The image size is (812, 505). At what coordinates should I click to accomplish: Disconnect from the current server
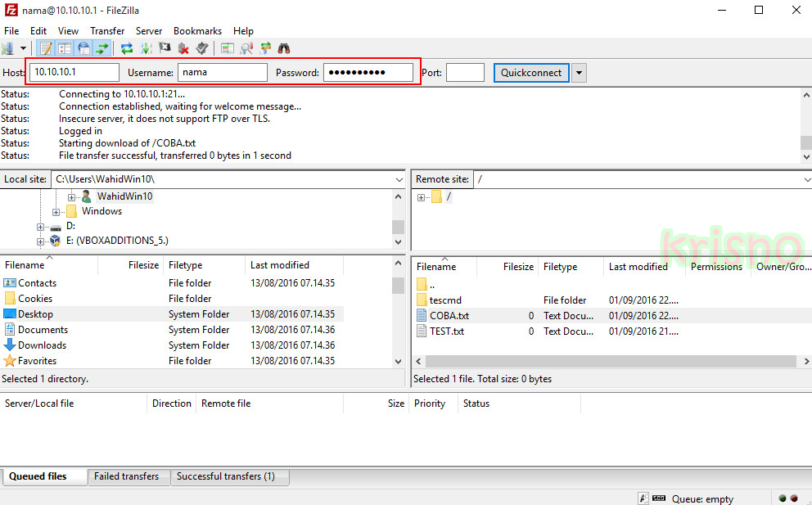pyautogui.click(x=183, y=48)
